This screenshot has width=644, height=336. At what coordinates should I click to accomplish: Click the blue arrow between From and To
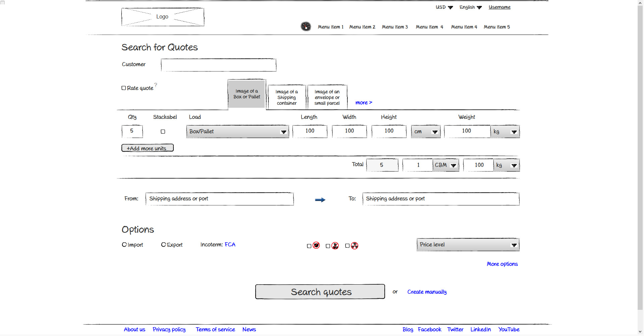coord(320,200)
